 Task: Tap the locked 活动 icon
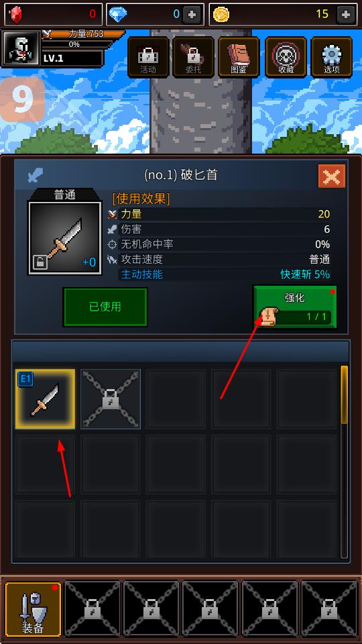point(148,57)
